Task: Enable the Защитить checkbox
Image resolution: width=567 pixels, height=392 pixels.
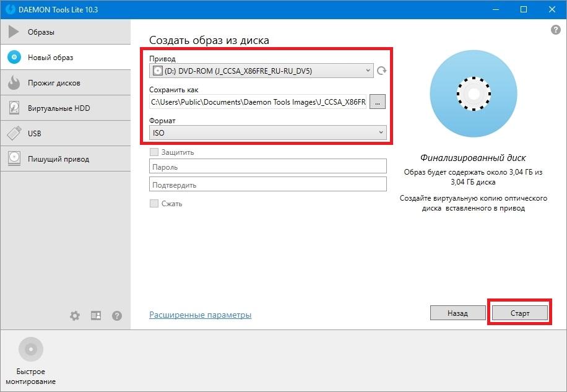Action: click(154, 152)
